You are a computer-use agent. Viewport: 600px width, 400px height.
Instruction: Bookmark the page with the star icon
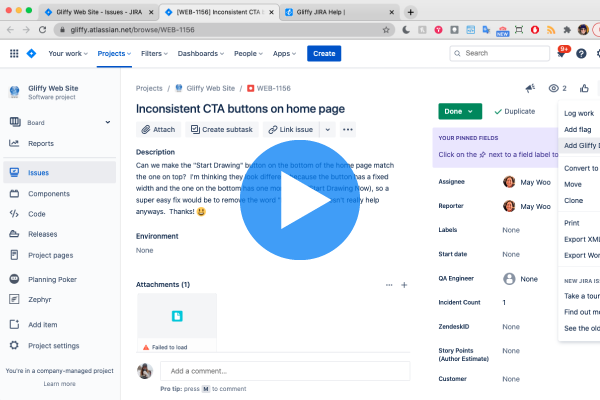386,30
